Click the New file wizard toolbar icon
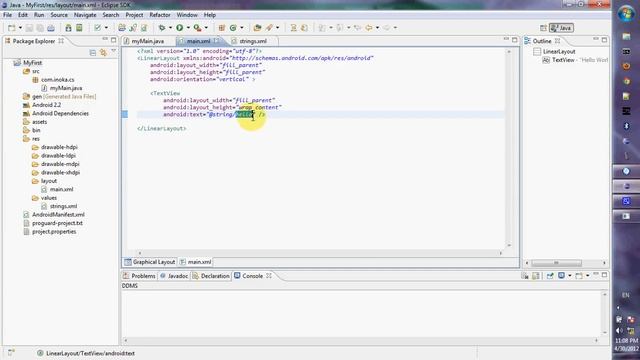Image resolution: width=640 pixels, height=360 pixels. [x=11, y=28]
